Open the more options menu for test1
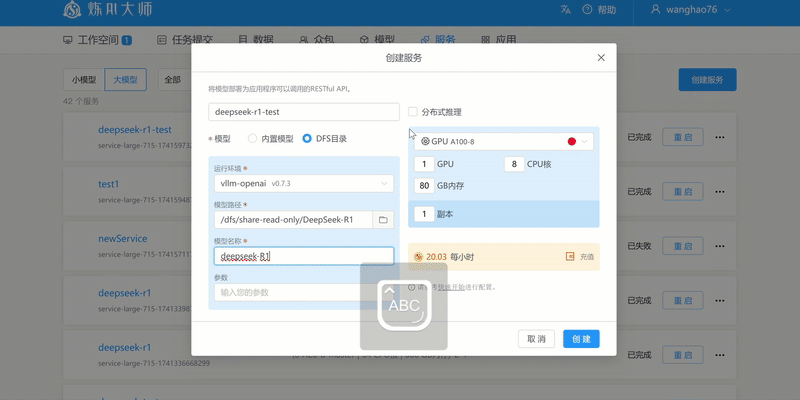Viewport: 800px width, 400px height. [x=720, y=191]
